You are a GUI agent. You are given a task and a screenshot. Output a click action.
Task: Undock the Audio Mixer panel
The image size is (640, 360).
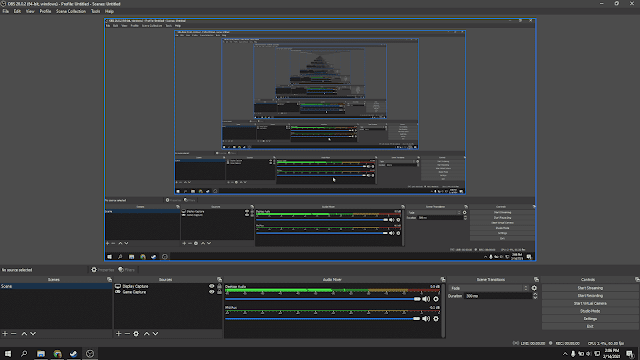coord(443,280)
